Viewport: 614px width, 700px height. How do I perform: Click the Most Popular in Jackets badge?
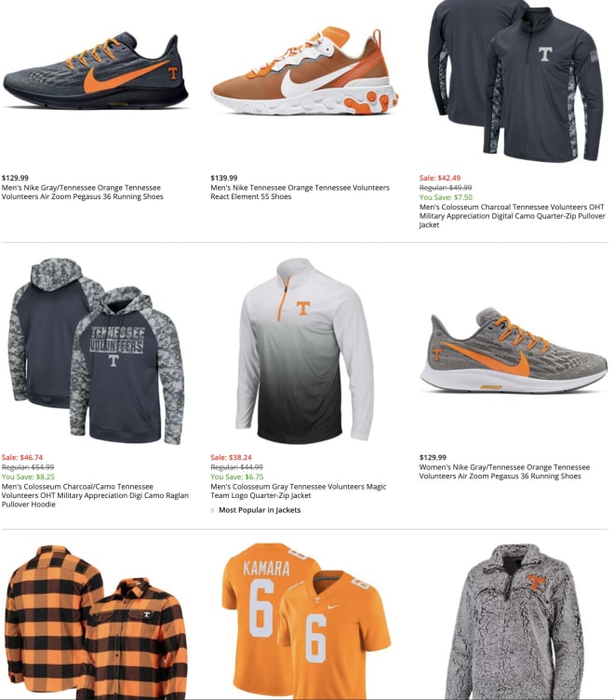tap(256, 510)
